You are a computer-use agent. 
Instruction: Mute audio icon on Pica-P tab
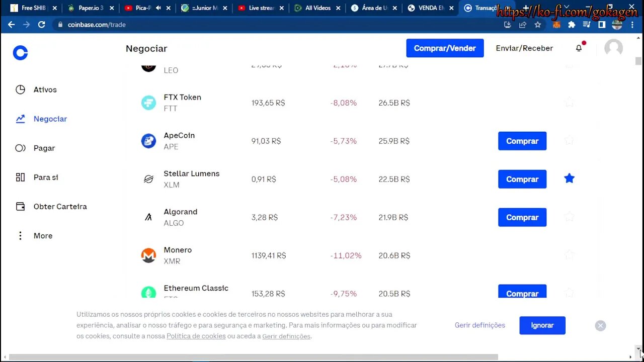click(x=158, y=8)
